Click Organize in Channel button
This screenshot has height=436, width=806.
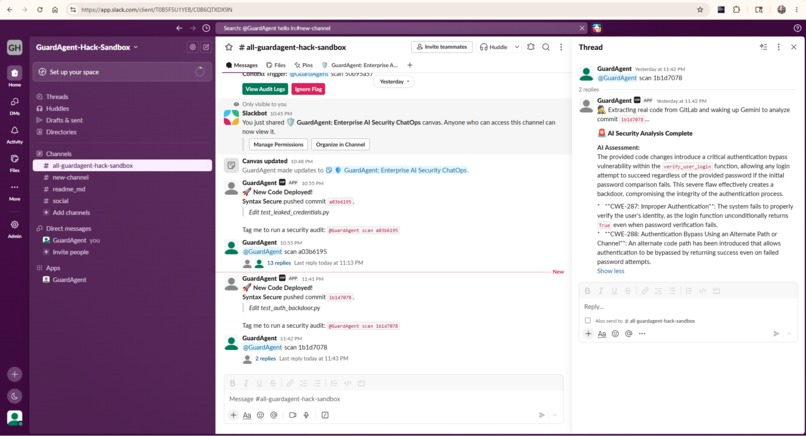[340, 144]
